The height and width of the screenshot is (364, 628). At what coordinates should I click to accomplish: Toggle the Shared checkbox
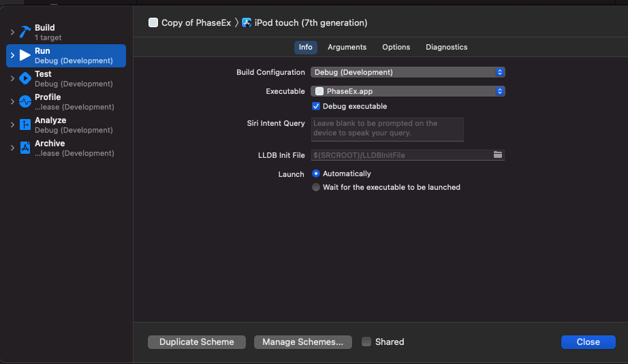click(x=366, y=342)
